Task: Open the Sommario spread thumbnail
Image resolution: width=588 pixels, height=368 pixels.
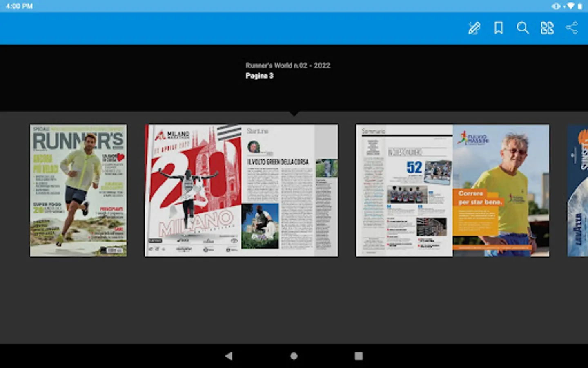Action: point(452,191)
